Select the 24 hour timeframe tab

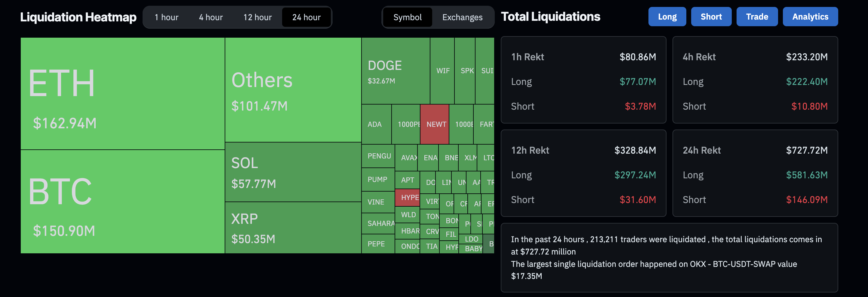click(x=306, y=17)
